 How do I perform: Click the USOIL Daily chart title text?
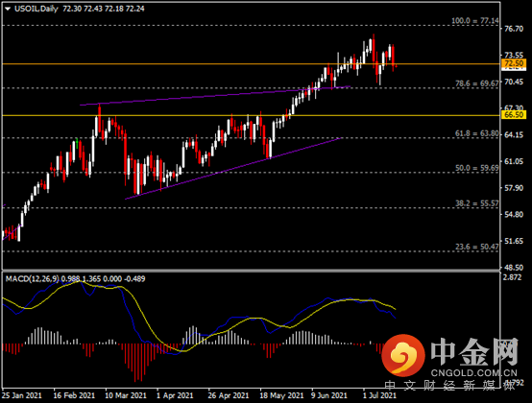click(36, 9)
